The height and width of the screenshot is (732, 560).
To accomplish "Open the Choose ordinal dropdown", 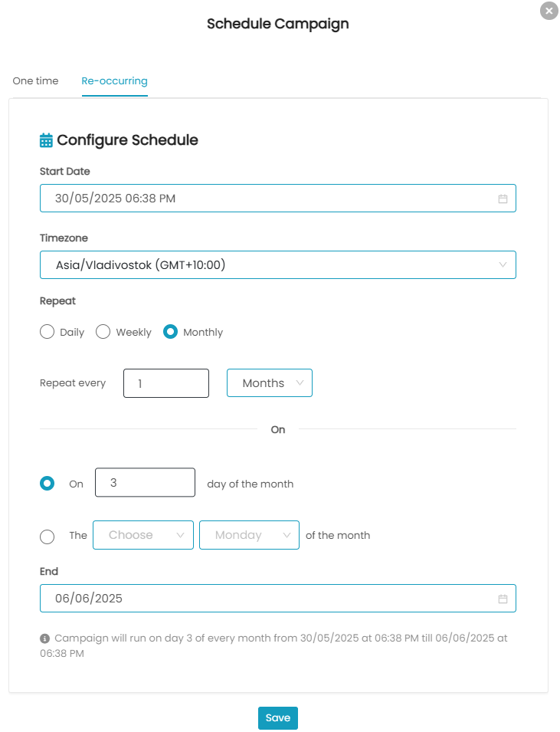I will pyautogui.click(x=143, y=535).
